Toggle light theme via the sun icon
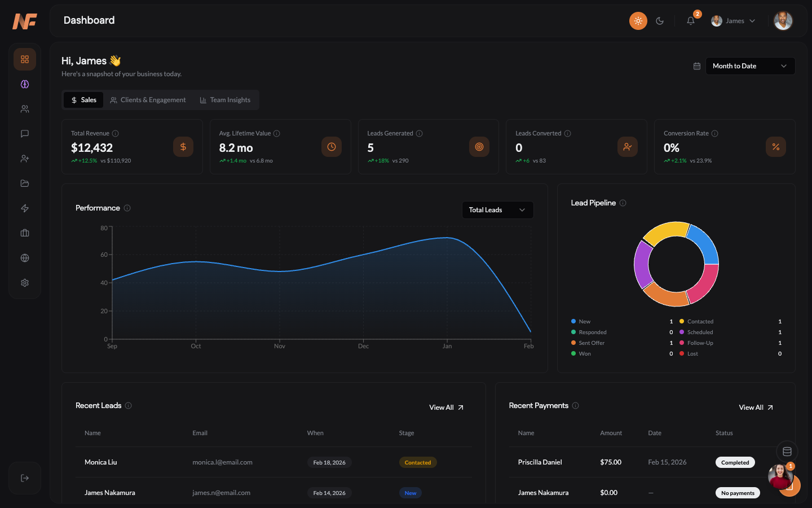This screenshot has width=812, height=508. coord(638,20)
